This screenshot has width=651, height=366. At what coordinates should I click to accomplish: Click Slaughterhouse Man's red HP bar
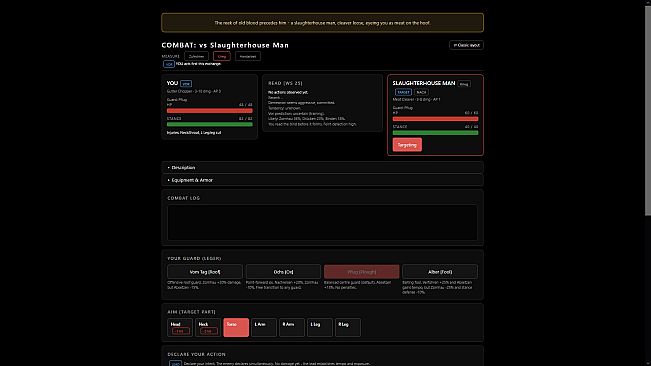click(436, 119)
